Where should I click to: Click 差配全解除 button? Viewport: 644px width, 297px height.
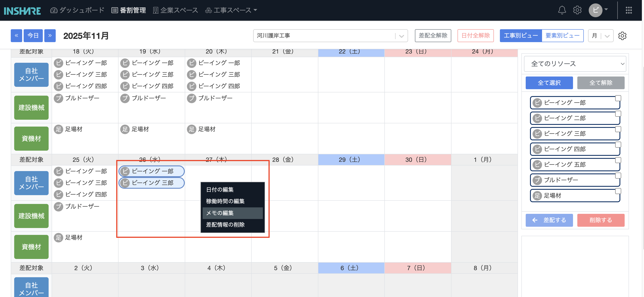[433, 36]
